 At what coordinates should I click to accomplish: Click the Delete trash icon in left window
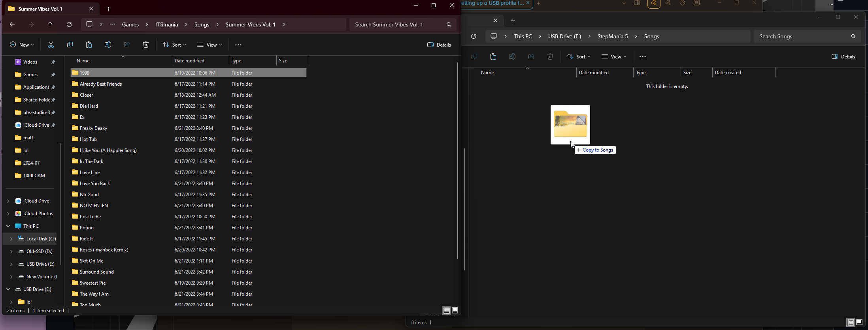(146, 45)
